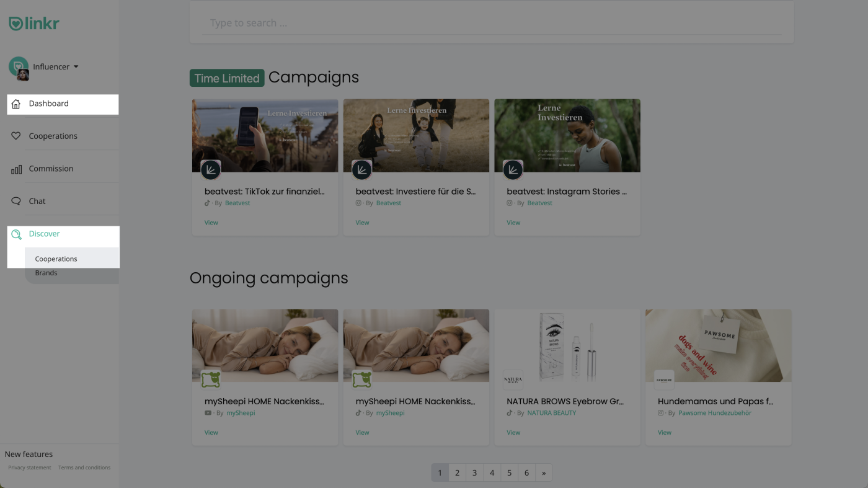Screen dimensions: 868x488
Task: Click the linkr logo
Action: (33, 24)
